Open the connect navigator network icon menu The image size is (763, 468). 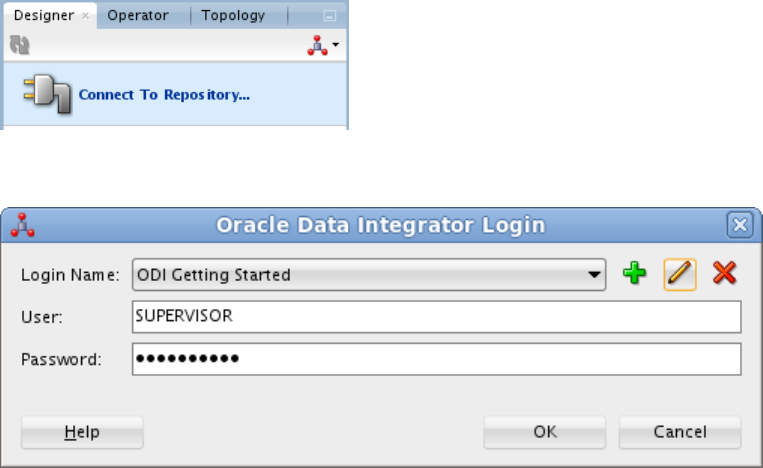coord(323,45)
